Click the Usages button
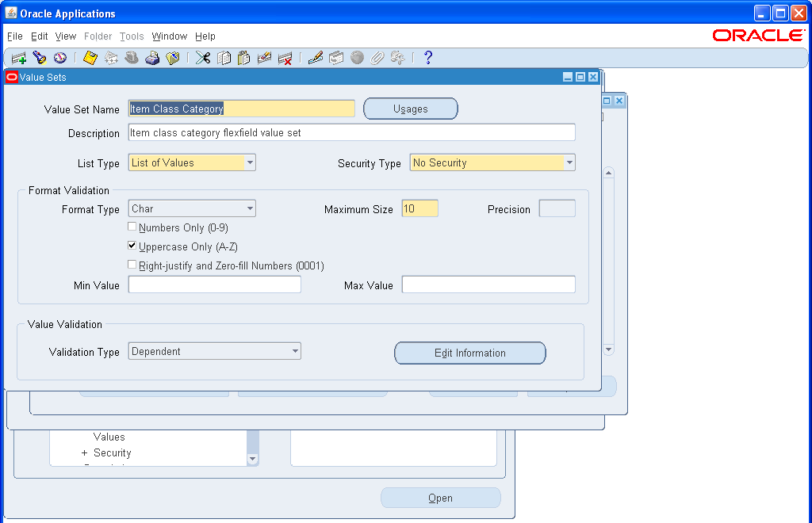 point(410,109)
